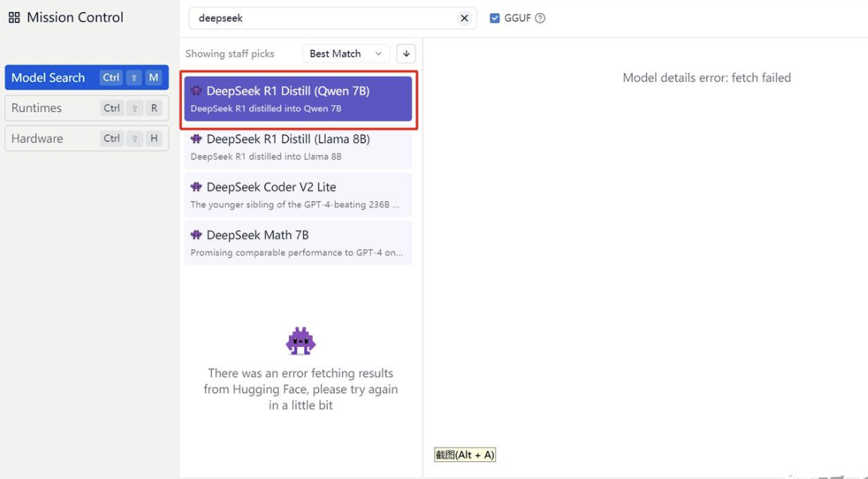Image resolution: width=868 pixels, height=479 pixels.
Task: Select DeepSeek R1 Distill (Llama 8B) model
Action: tap(298, 147)
